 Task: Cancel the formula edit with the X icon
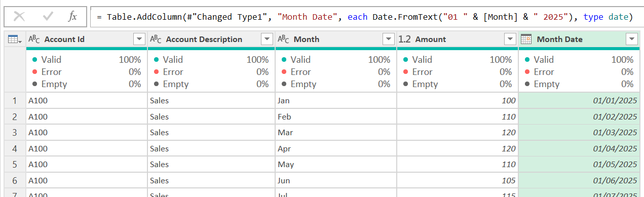tap(19, 16)
